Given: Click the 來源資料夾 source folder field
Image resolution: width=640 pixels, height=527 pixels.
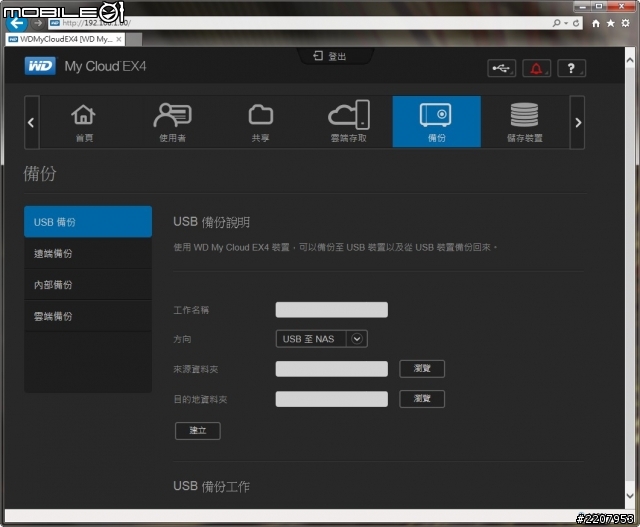Looking at the screenshot, I should [x=331, y=369].
